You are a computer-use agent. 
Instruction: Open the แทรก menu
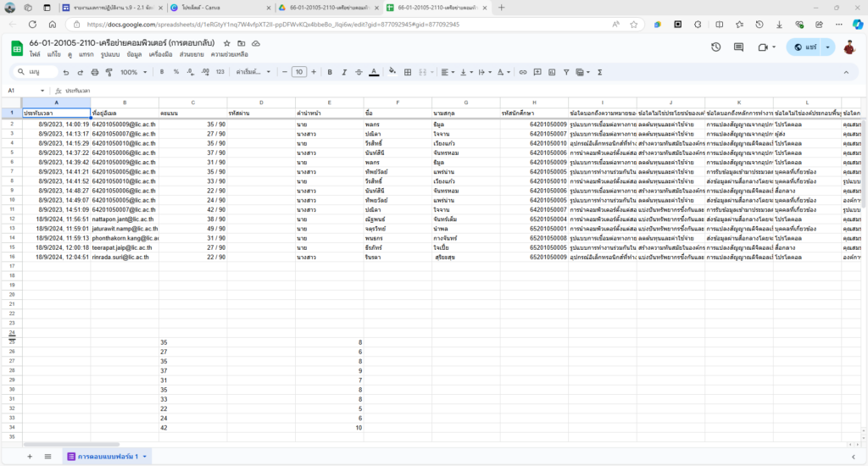[86, 54]
